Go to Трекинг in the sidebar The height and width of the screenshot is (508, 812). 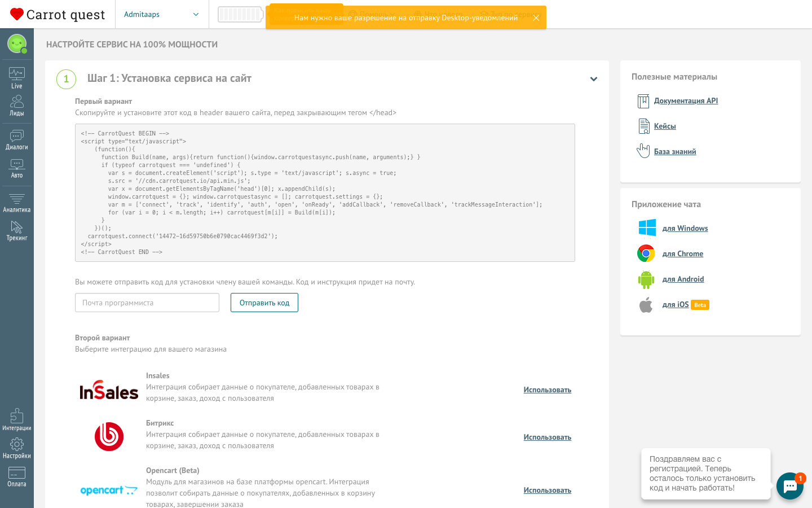point(17,231)
